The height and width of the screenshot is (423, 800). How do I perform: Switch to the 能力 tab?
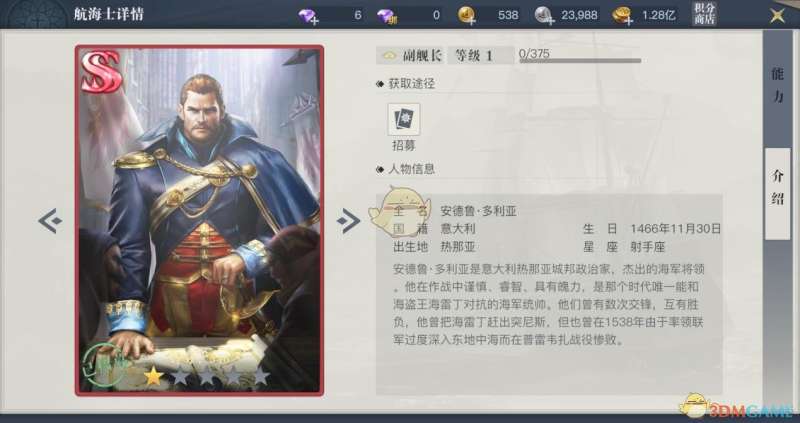(x=777, y=84)
